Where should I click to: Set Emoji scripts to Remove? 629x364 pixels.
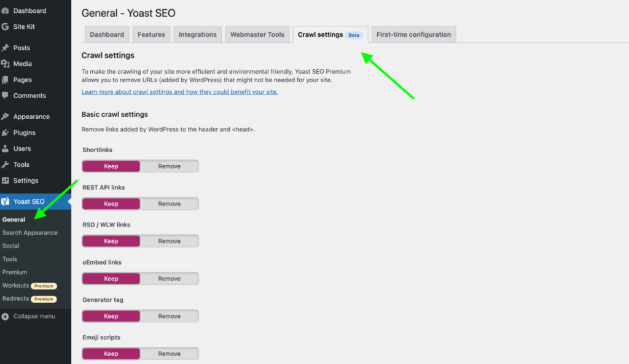[x=170, y=354]
